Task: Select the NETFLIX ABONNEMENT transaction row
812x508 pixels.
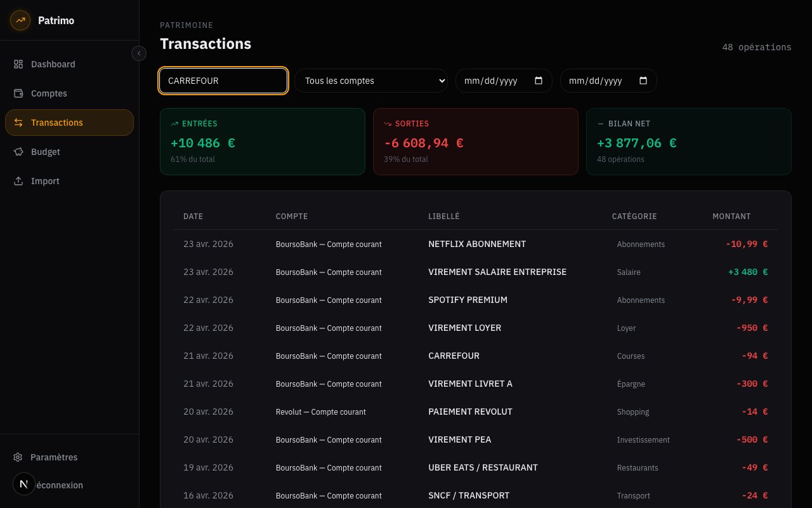Action: pos(476,244)
